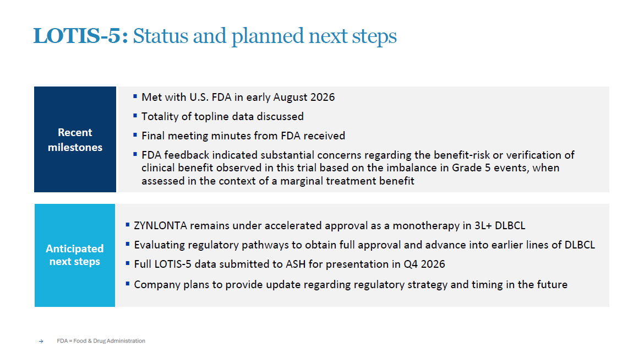644x362 pixels.
Task: Click the 'Totality of topline data discussed' line
Action: click(x=222, y=117)
